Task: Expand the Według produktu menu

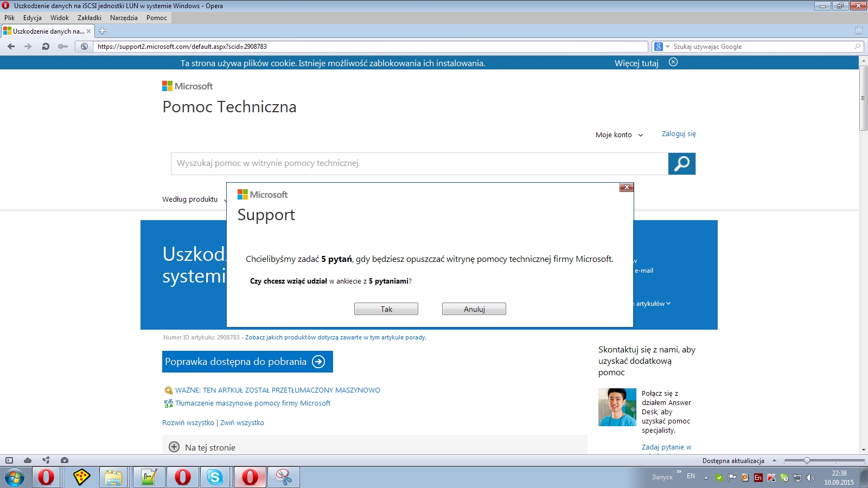Action: [194, 200]
